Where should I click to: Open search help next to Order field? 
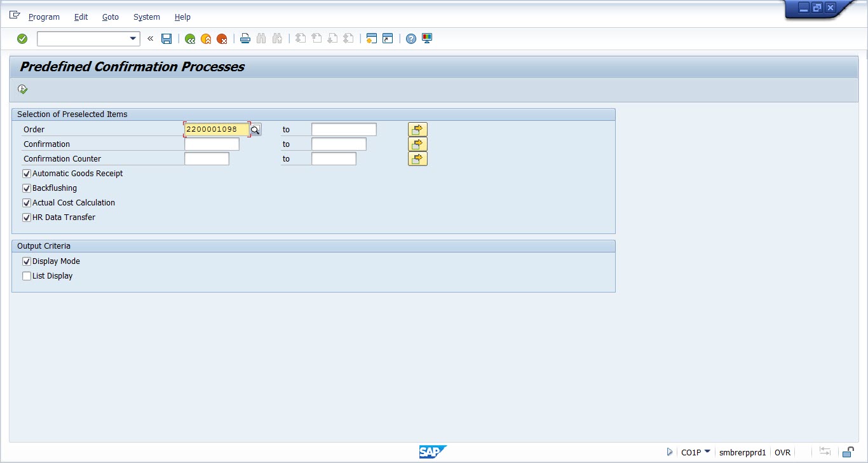click(255, 130)
